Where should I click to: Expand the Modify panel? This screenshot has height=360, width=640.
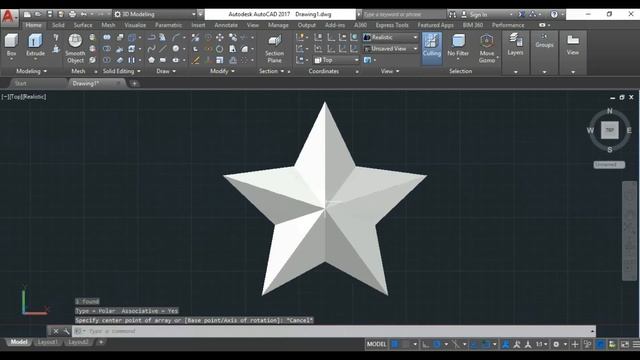coord(222,71)
